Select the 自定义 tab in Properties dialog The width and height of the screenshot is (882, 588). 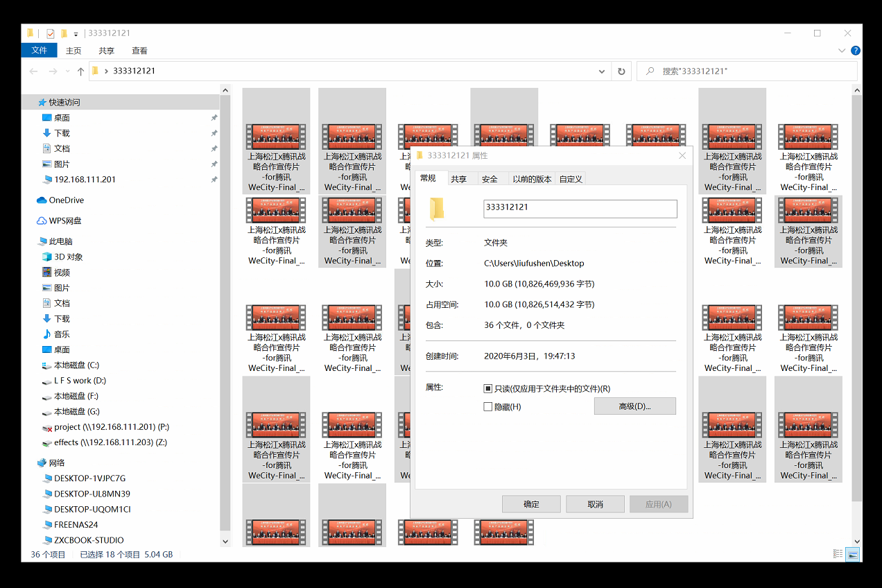tap(571, 179)
